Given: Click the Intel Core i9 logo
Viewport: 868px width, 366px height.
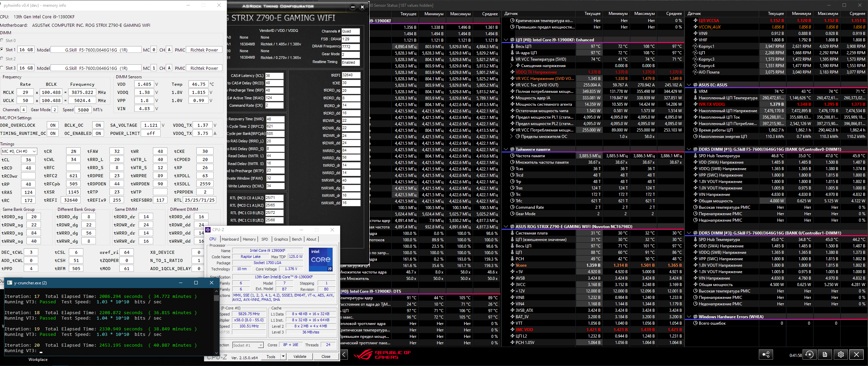Looking at the screenshot, I should click(320, 259).
